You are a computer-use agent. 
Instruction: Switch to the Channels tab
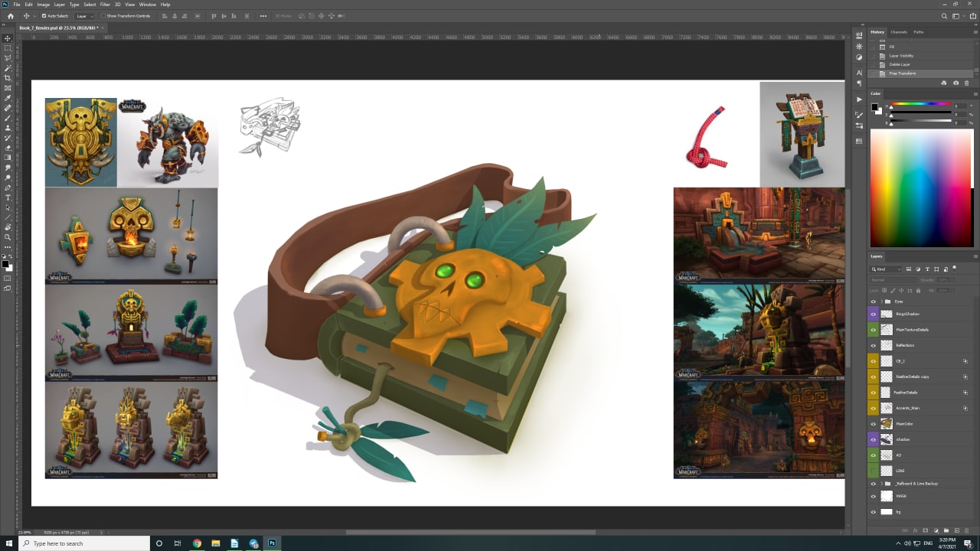(899, 32)
